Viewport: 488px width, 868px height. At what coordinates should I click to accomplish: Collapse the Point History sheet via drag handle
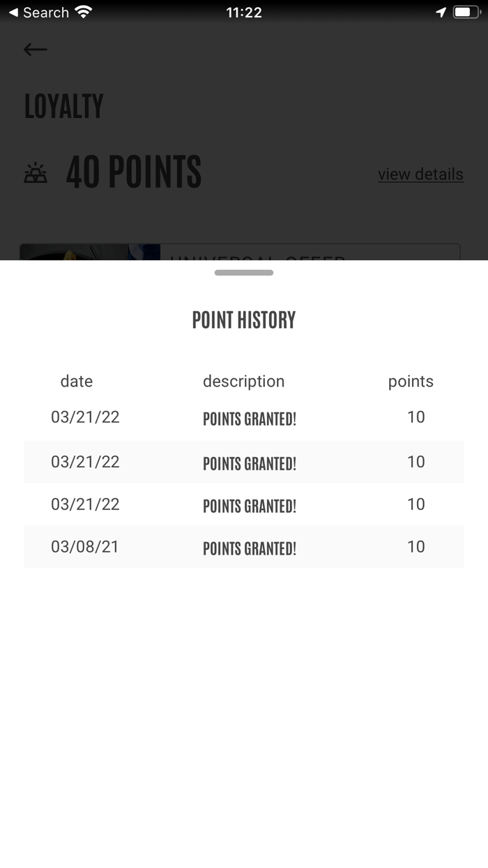243,273
